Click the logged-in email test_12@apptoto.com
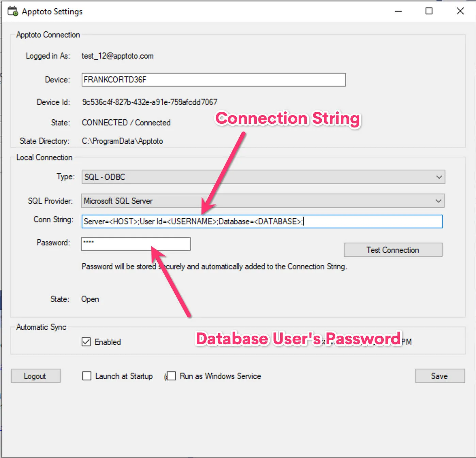Screen dimensions: 476x458 [117, 56]
